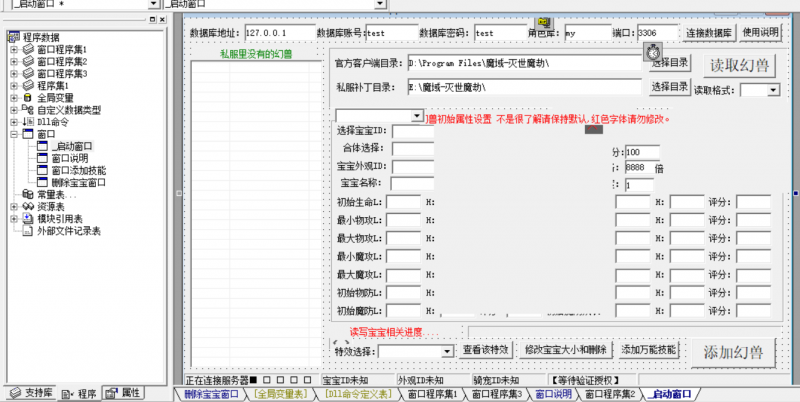Screen dimensions: 800x402
Task: Click the 窗口程序集1 stack icon
Action: click(x=29, y=49)
